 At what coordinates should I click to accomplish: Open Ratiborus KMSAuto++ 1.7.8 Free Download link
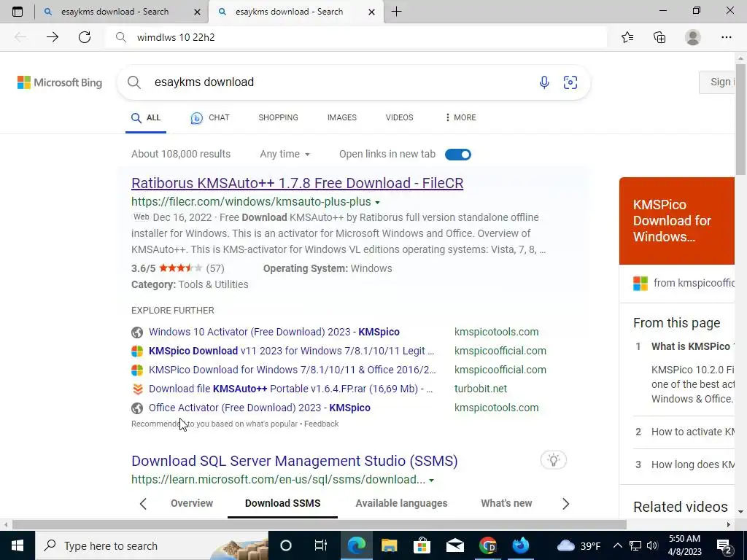point(298,183)
